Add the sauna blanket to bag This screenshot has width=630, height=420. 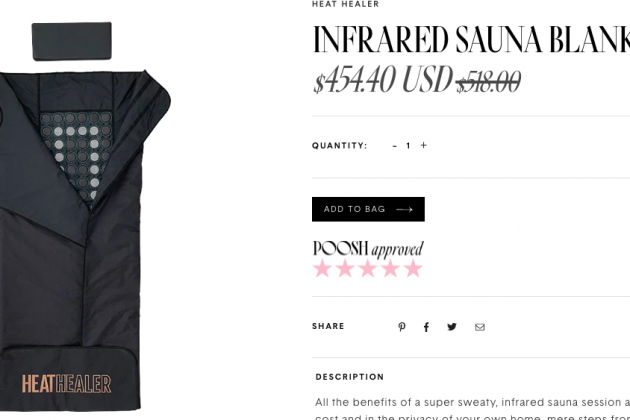[x=368, y=209]
